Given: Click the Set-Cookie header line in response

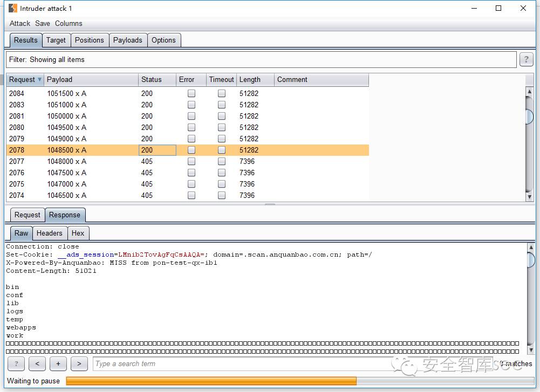Looking at the screenshot, I should (189, 255).
